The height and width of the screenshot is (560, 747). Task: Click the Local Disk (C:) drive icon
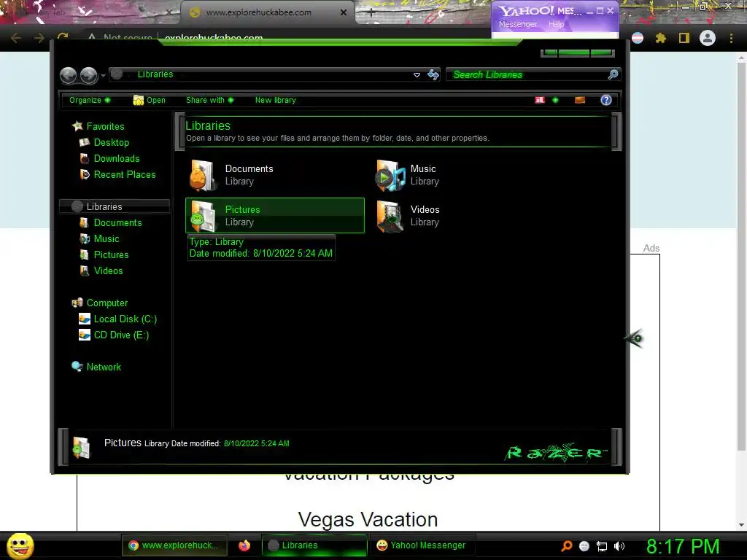[85, 319]
